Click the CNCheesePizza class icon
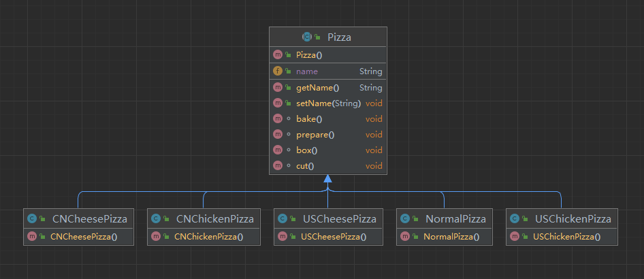Viewport: 644px width, 279px height. pyautogui.click(x=31, y=219)
